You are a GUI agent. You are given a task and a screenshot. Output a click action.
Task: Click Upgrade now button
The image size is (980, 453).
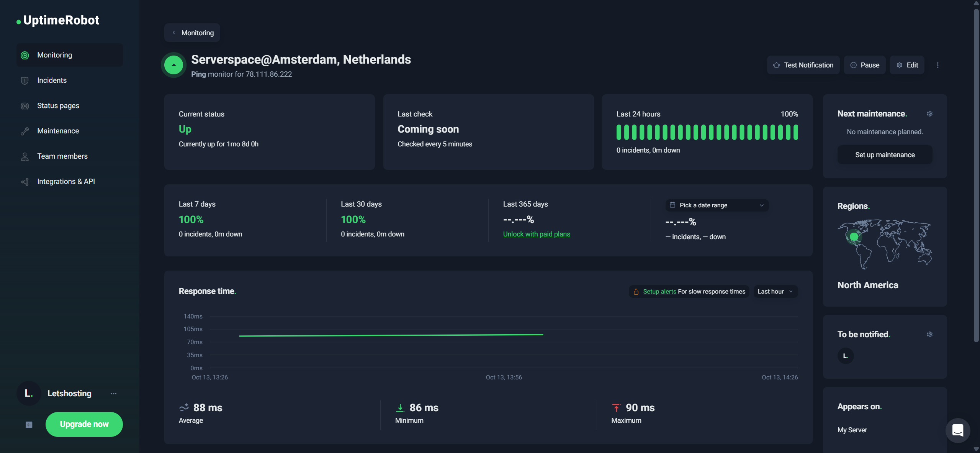[84, 424]
